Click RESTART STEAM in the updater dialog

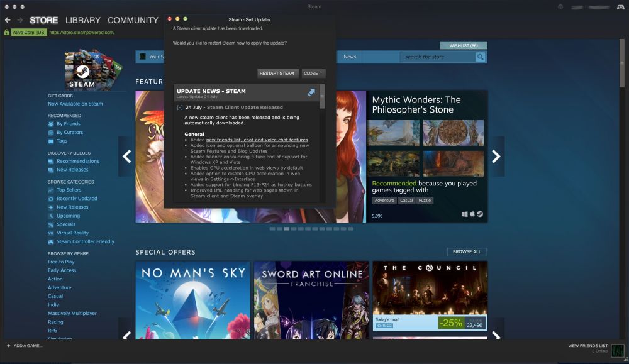coord(277,73)
